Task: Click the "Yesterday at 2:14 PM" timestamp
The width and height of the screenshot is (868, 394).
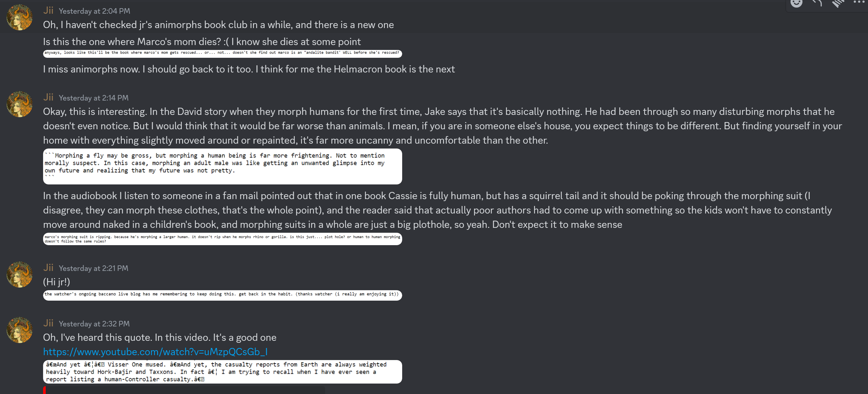Action: [x=94, y=98]
